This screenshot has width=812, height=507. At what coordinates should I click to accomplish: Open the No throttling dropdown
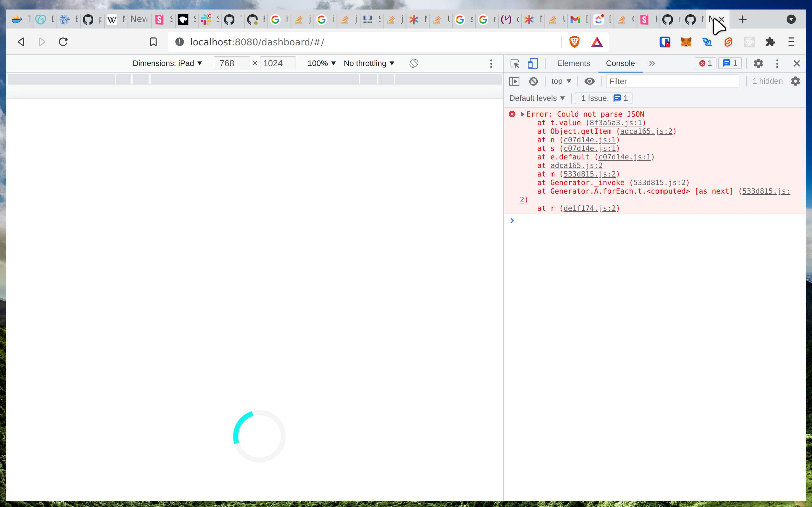pyautogui.click(x=368, y=63)
